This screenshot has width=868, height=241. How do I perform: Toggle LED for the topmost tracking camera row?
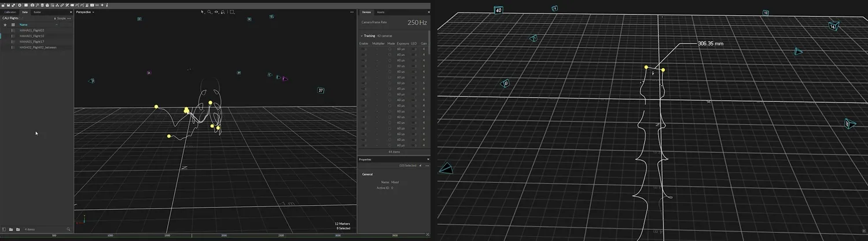tap(414, 49)
